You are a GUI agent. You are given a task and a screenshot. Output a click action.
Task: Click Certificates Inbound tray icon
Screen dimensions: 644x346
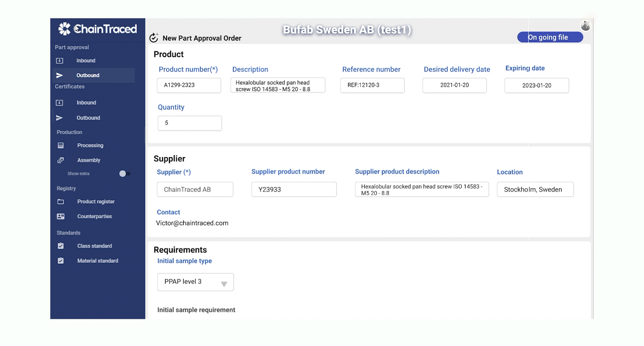59,103
